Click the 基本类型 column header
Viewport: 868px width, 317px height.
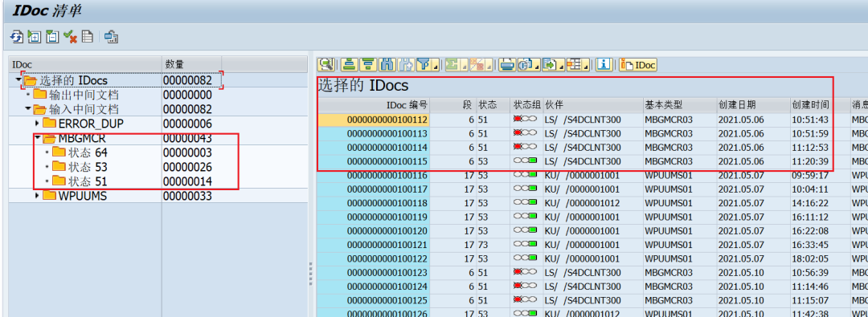point(679,105)
